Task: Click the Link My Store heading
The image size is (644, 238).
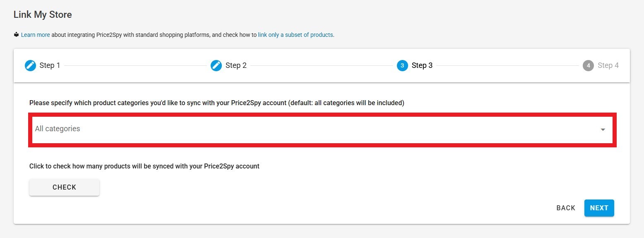Action: [x=43, y=14]
